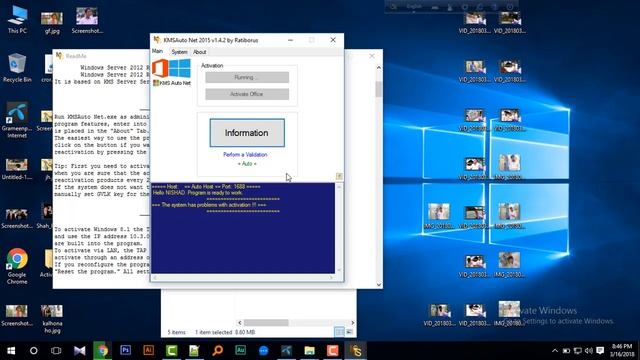640x360 pixels.
Task: Show hidden system tray icons
Action: click(555, 351)
